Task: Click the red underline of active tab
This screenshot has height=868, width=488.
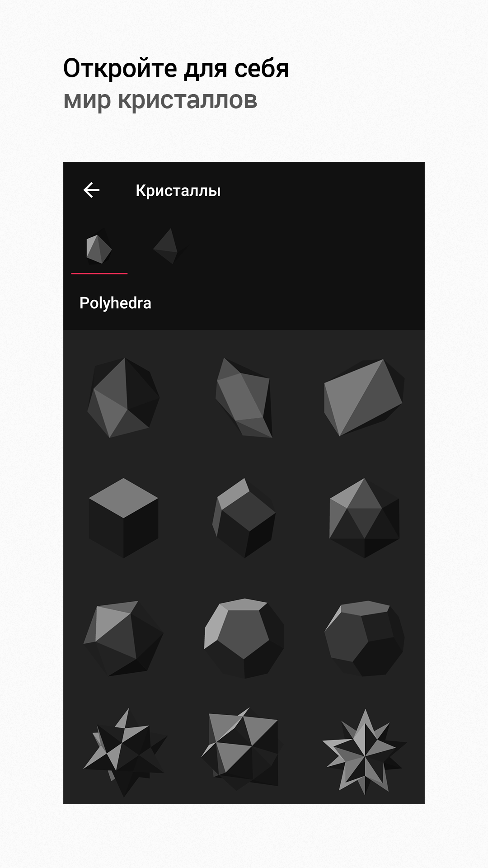Action: (x=99, y=274)
